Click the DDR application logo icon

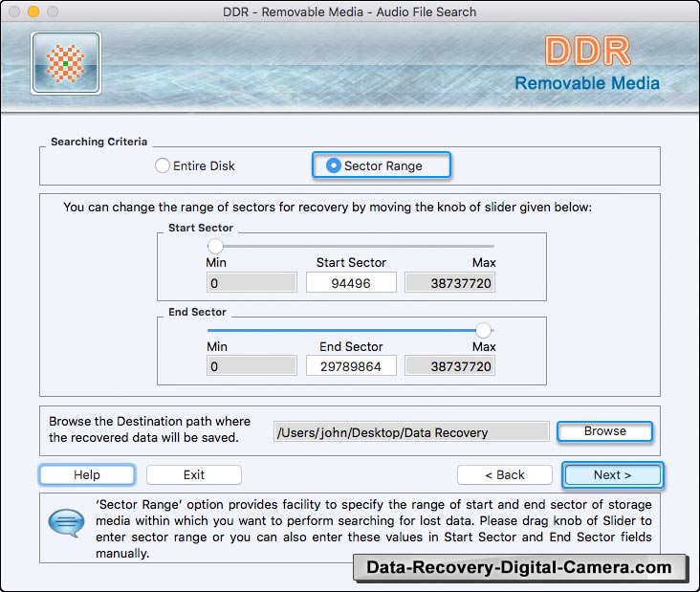[x=66, y=63]
